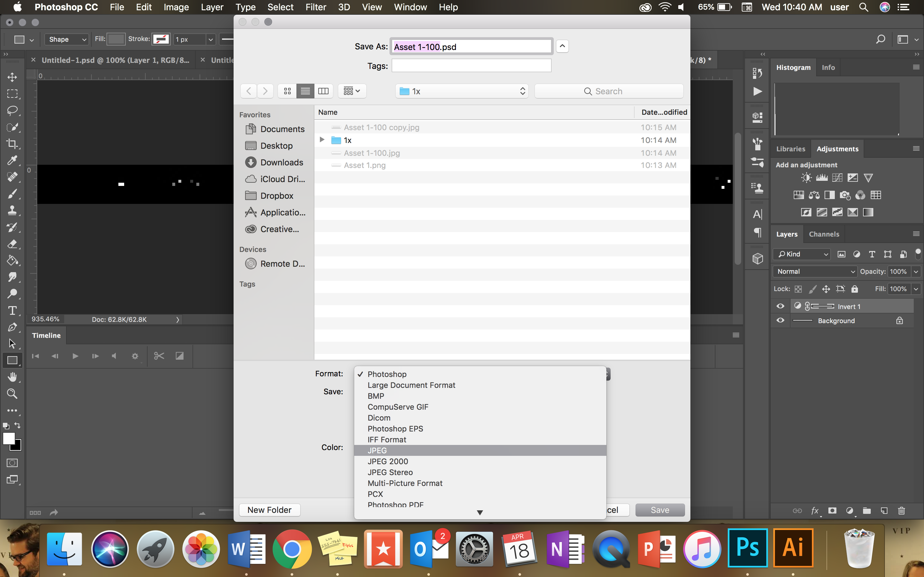
Task: Click the New Folder button
Action: [269, 509]
